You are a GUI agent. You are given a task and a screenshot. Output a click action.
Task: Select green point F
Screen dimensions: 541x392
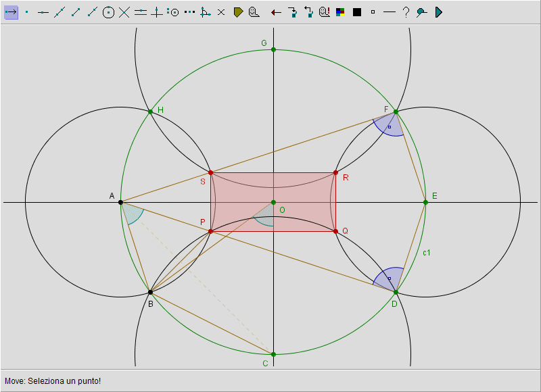396,112
